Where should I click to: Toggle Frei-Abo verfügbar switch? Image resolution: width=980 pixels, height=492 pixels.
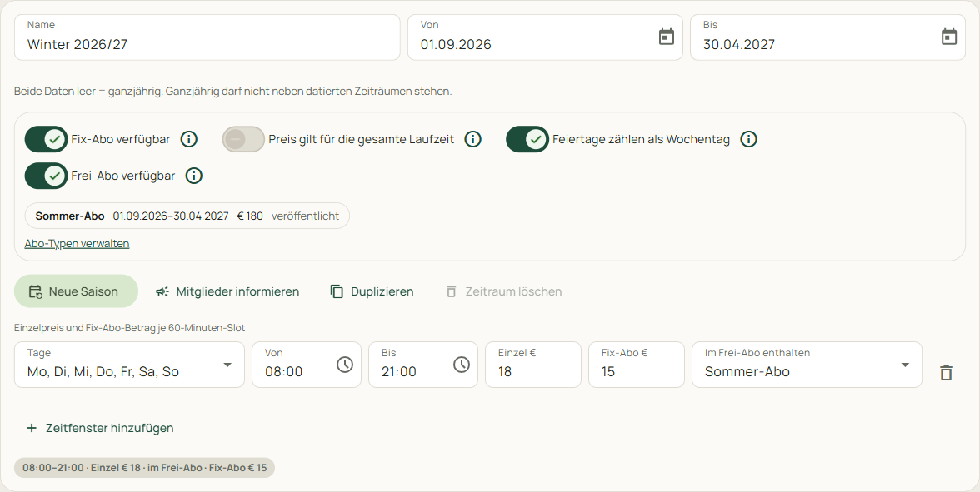point(47,176)
